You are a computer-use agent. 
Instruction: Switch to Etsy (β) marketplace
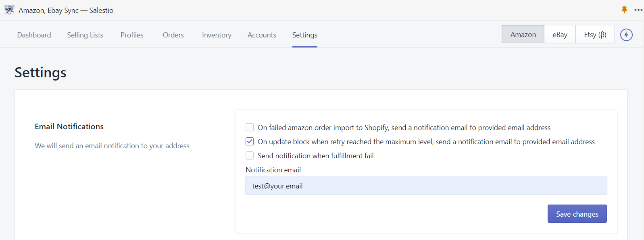(595, 34)
